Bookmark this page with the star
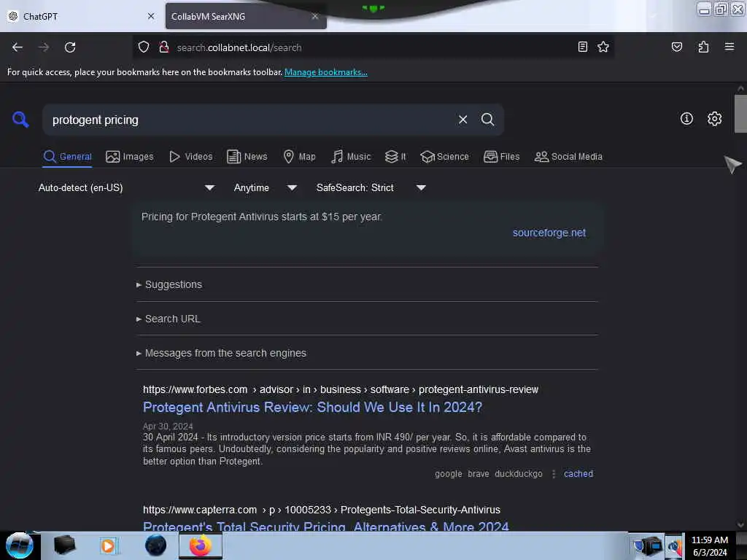 [x=603, y=47]
